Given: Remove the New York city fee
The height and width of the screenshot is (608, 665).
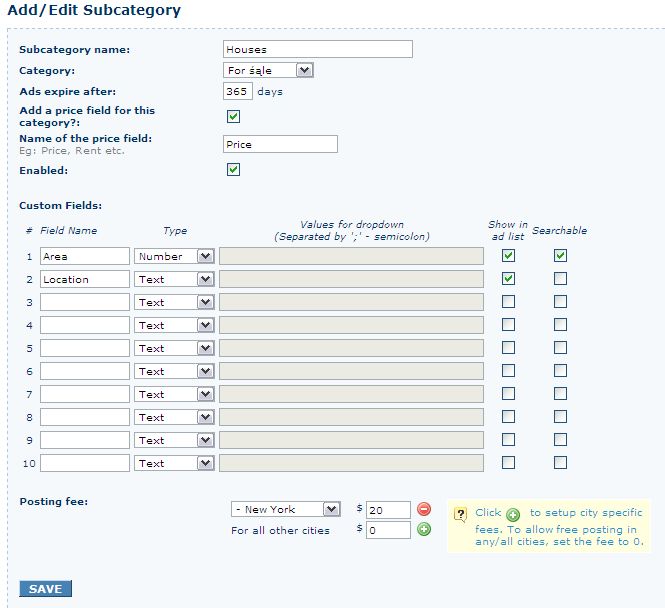Looking at the screenshot, I should pos(424,509).
